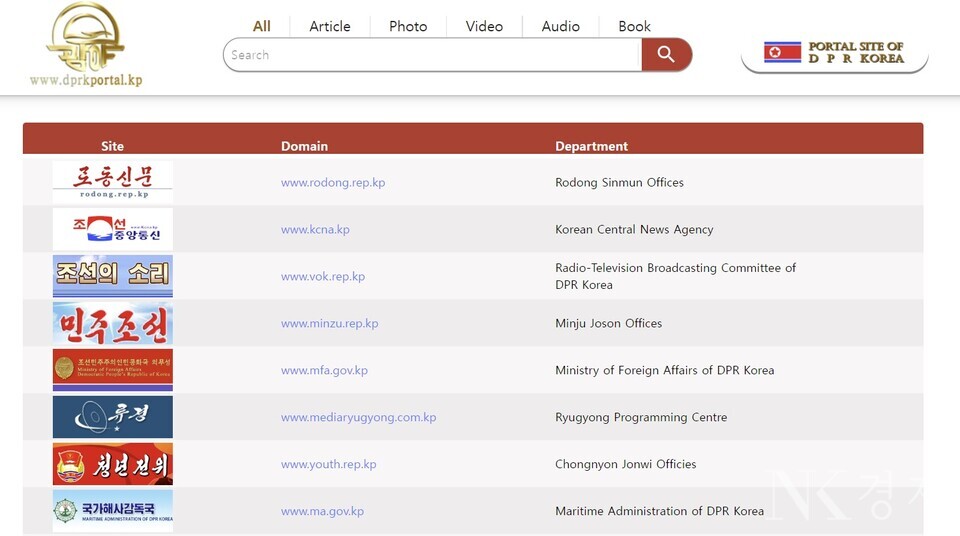Click the Portal Site of DPR Korea flag banner
This screenshot has width=960, height=536.
tap(834, 53)
